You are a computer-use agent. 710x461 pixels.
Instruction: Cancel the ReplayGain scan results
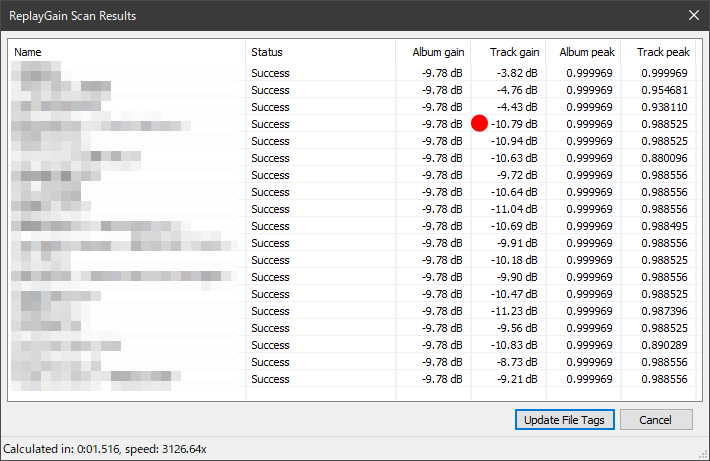(x=656, y=420)
